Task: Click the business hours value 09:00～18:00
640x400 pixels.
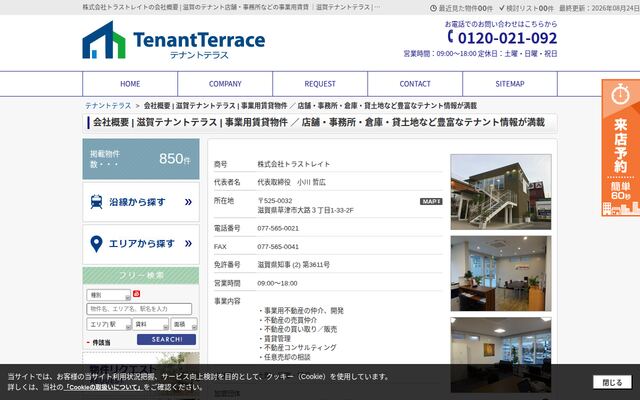Action: click(277, 283)
